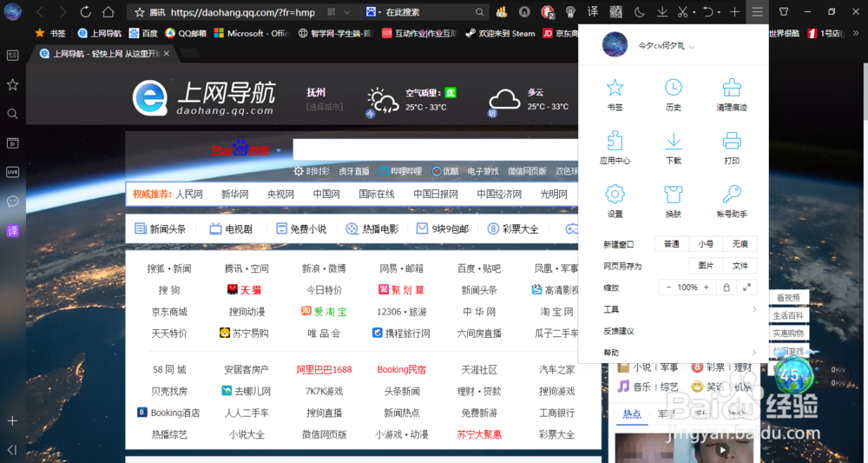Open 下载 downloads in the menu panel
The height and width of the screenshot is (463, 868).
674,148
